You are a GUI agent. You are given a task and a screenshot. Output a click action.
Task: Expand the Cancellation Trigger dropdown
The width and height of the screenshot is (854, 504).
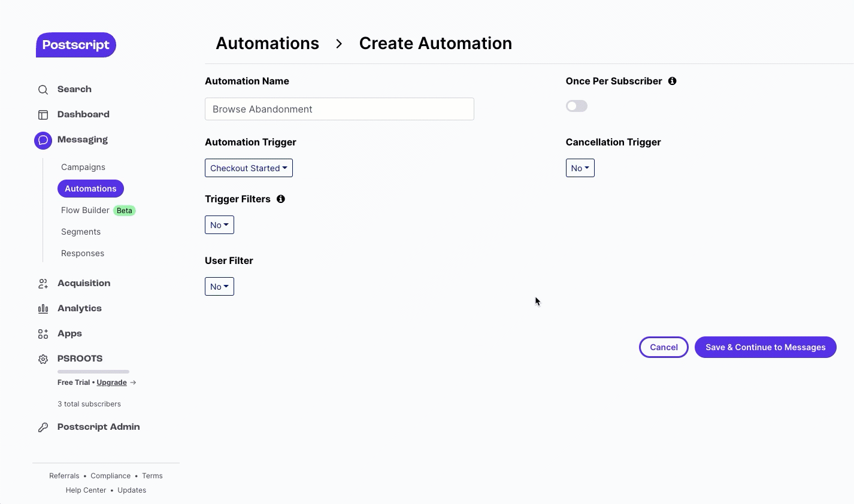pos(580,168)
